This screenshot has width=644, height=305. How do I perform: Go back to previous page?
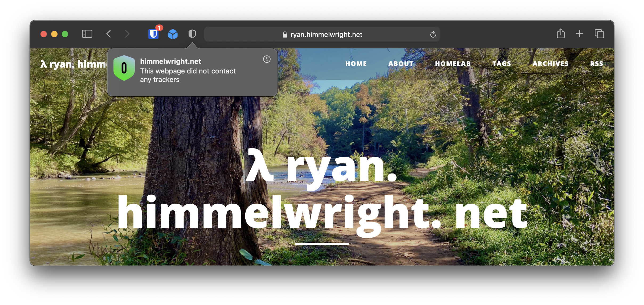(108, 34)
